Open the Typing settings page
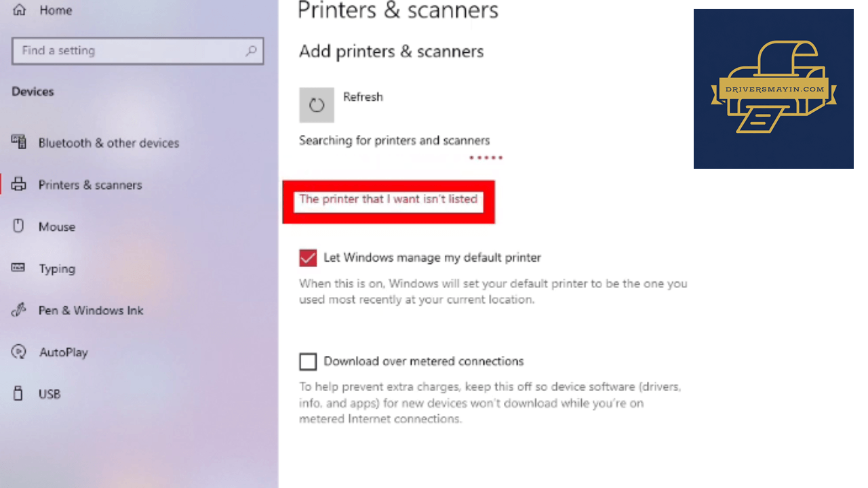Viewport: 868px width, 488px height. coord(57,269)
